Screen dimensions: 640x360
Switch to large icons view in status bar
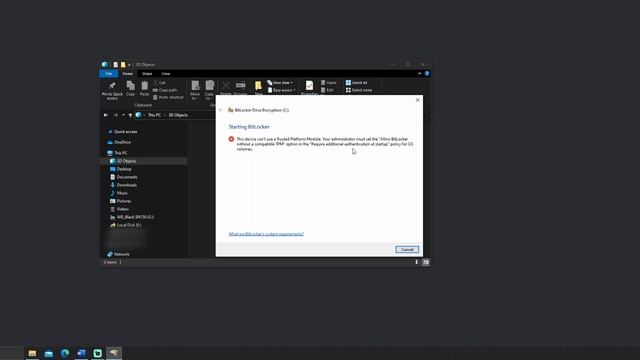click(426, 262)
